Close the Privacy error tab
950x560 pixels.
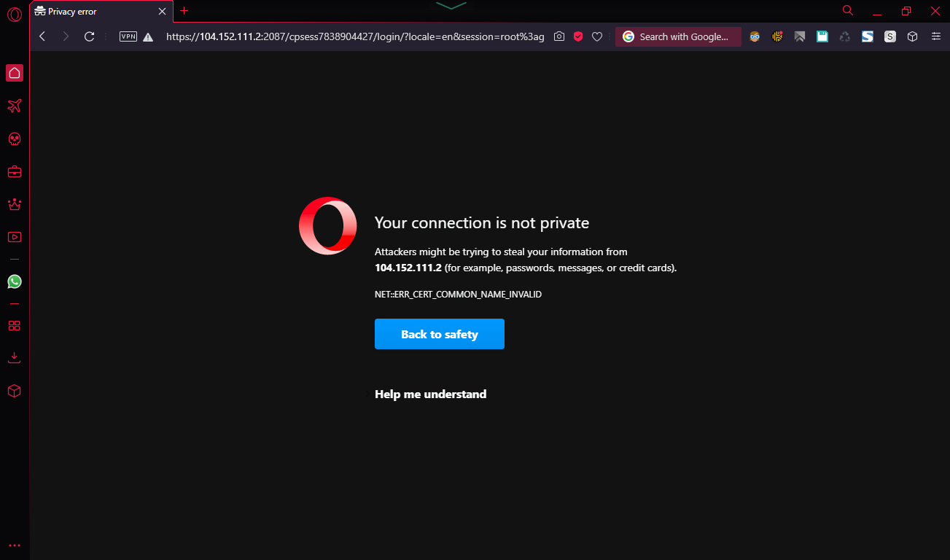pos(163,12)
